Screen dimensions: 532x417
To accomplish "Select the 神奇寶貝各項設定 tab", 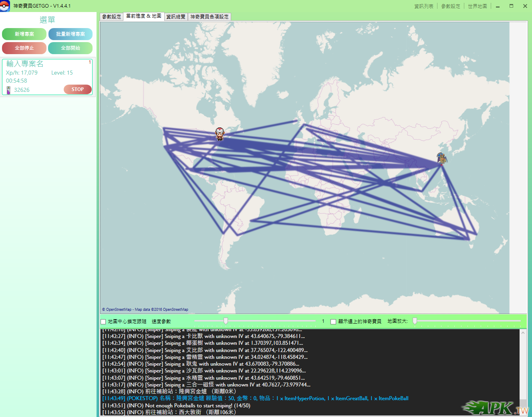I will (209, 16).
